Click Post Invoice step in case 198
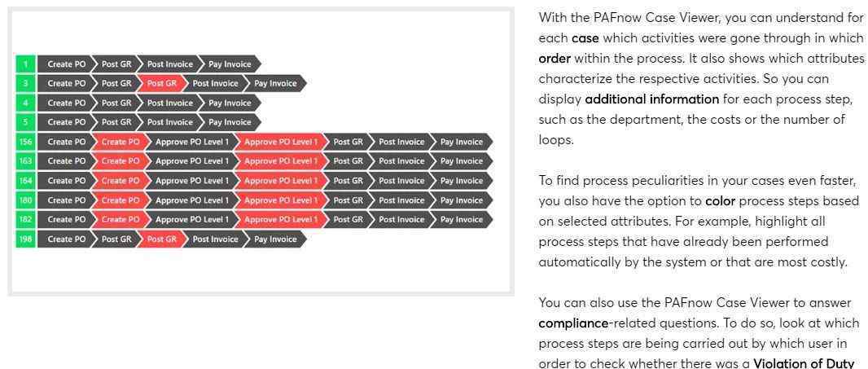Screen dimensions: 868x369 tap(215, 239)
